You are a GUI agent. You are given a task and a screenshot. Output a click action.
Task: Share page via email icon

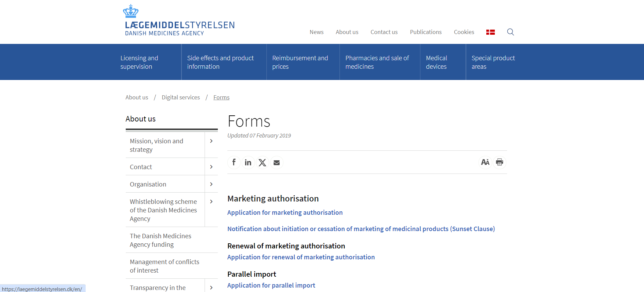tap(277, 162)
